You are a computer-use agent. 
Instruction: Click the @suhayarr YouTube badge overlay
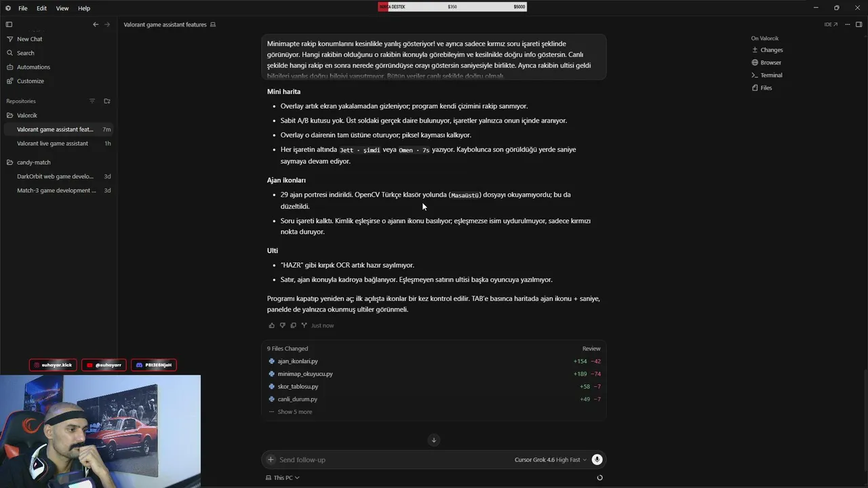coord(104,365)
